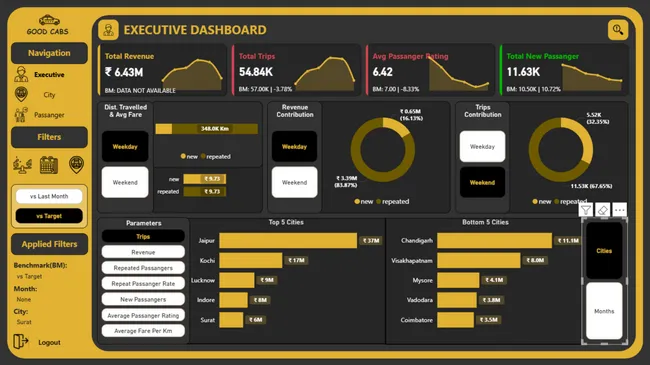
Task: Click the Logout door icon
Action: [x=20, y=342]
